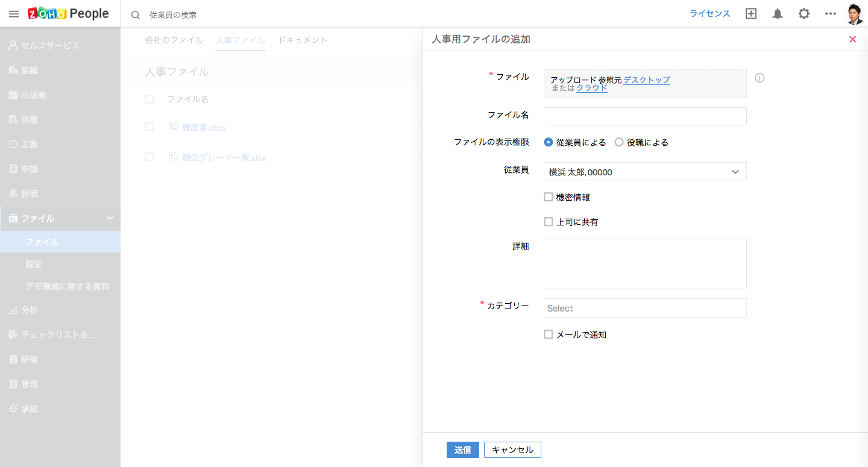Click the notification bell icon

pyautogui.click(x=778, y=14)
